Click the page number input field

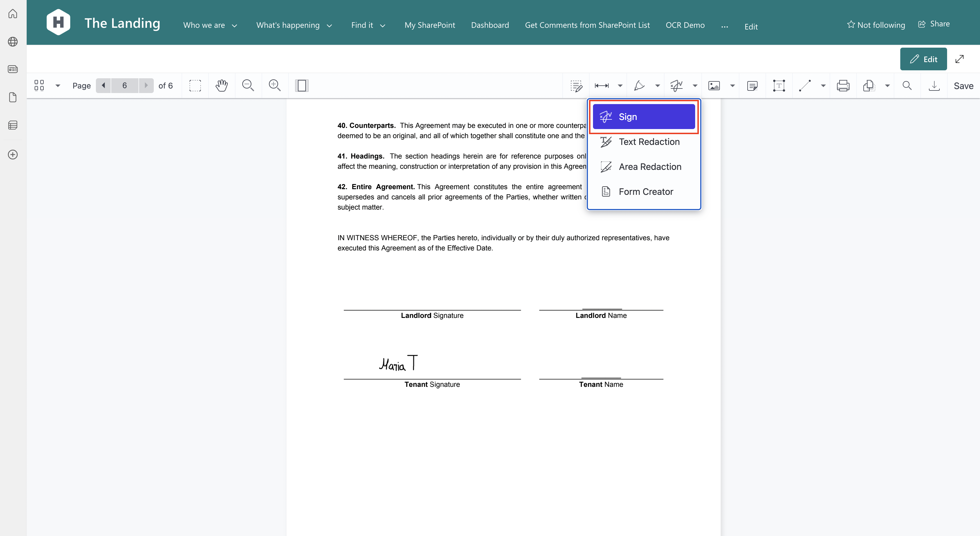pos(124,85)
